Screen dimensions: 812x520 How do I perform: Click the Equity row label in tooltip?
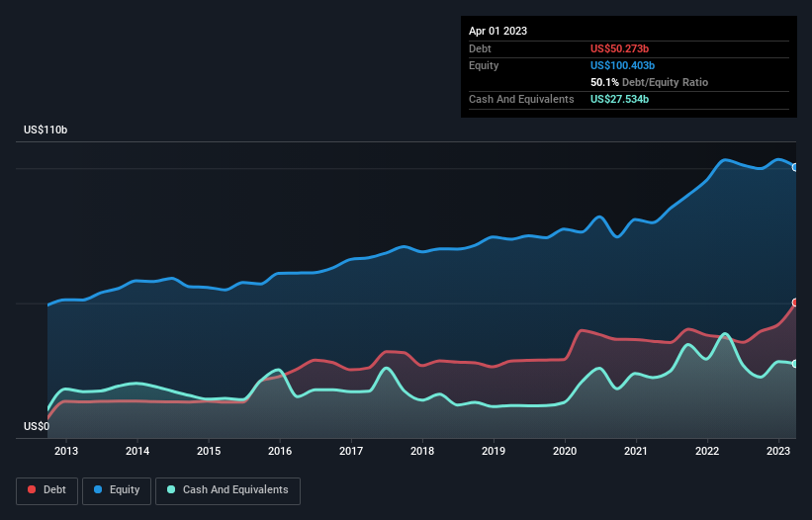tap(484, 65)
